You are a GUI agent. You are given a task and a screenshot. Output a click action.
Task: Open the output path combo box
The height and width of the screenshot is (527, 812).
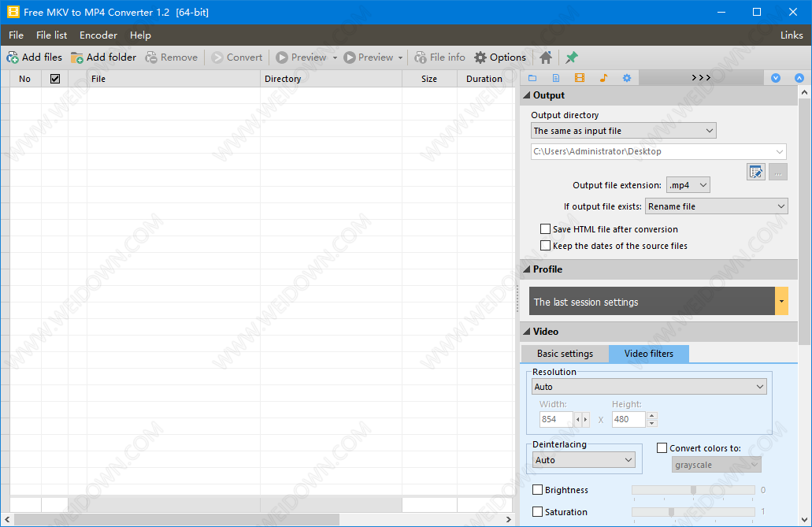tap(658, 151)
